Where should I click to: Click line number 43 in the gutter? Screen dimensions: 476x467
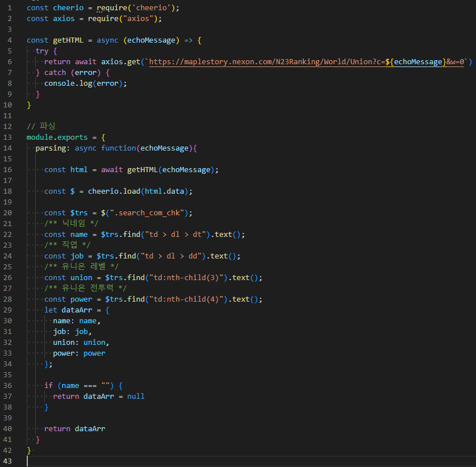click(7, 461)
